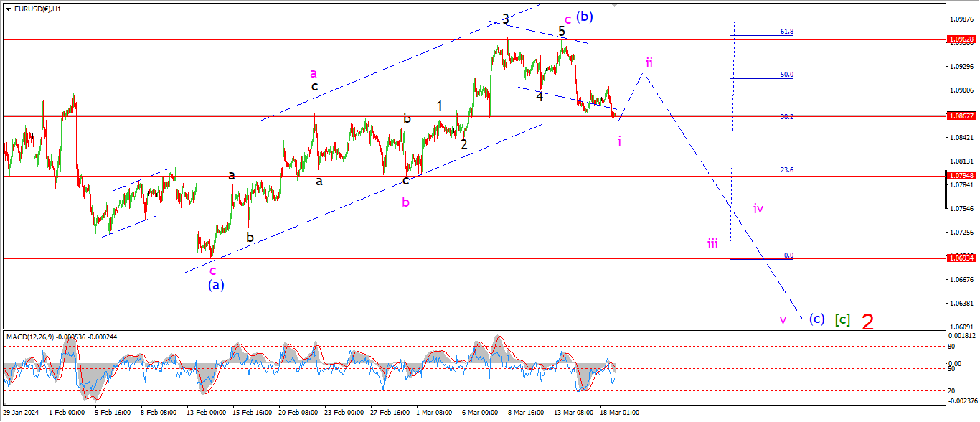Image resolution: width=980 pixels, height=422 pixels.
Task: Click the 23.6 Fibonacci retracement label
Action: tap(787, 171)
